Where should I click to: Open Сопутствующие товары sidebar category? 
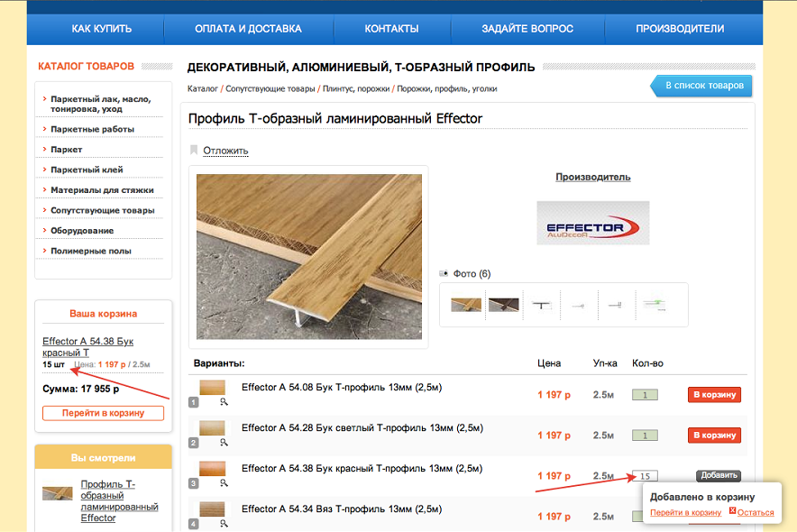point(102,210)
